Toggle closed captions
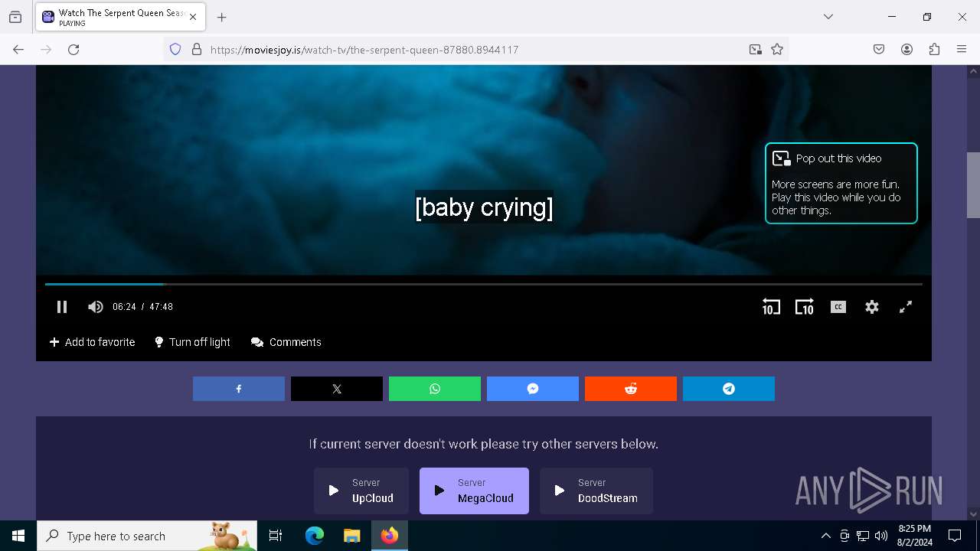Viewport: 980px width, 551px height. pyautogui.click(x=838, y=307)
